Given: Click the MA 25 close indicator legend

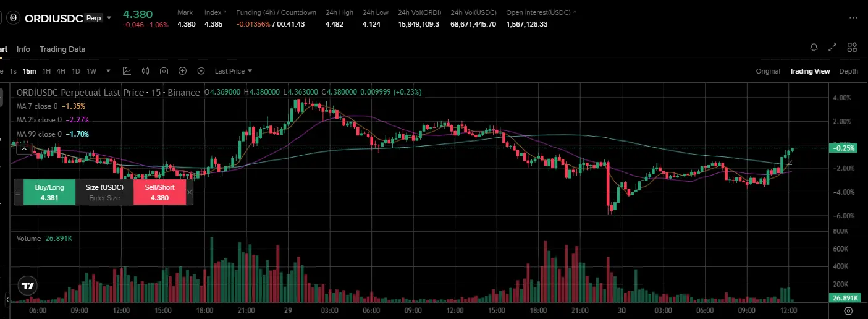Looking at the screenshot, I should click(x=53, y=120).
